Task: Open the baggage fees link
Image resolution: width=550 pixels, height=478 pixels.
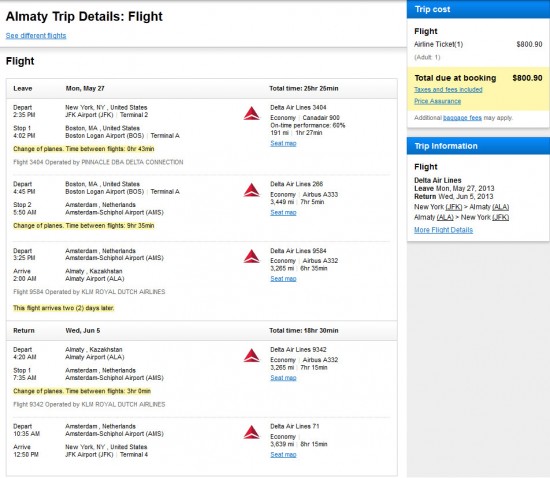Action: (x=462, y=118)
